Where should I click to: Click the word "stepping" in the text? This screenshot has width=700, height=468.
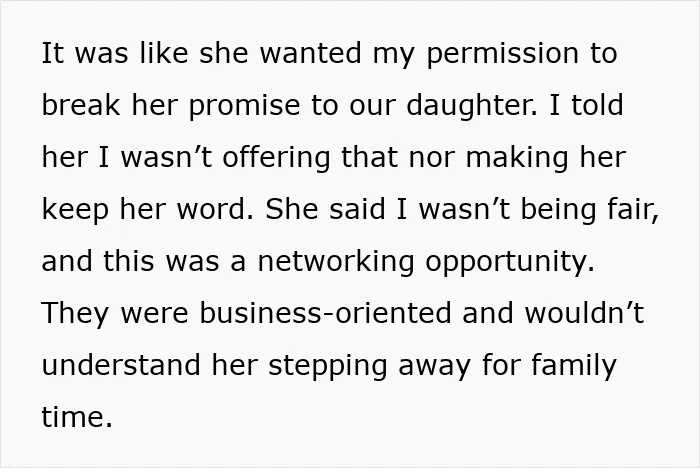click(327, 366)
